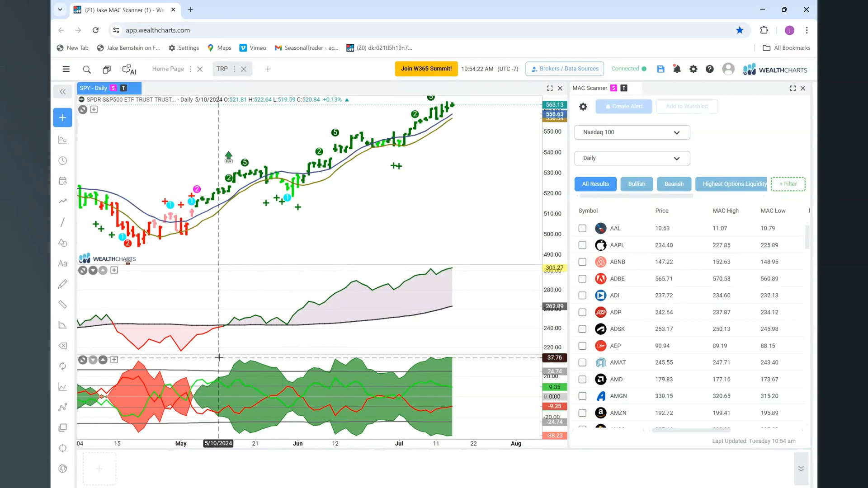The height and width of the screenshot is (488, 868).
Task: Hide the middle indicator pane eye icon
Action: (x=82, y=270)
